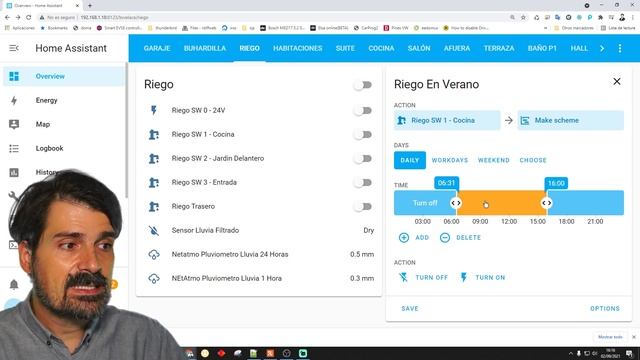Open the History chart icon in sidebar
The height and width of the screenshot is (360, 640).
(x=14, y=172)
